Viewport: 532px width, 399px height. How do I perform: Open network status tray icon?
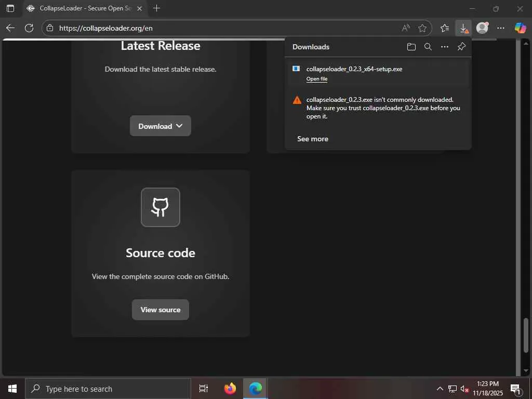pyautogui.click(x=453, y=389)
